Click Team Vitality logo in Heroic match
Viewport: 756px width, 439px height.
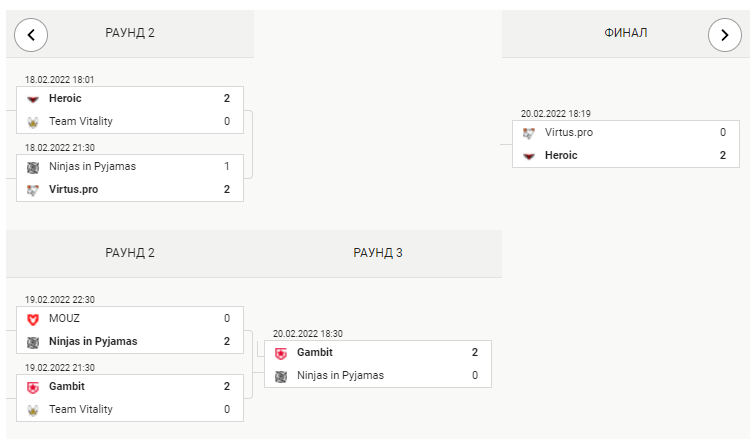tap(33, 122)
